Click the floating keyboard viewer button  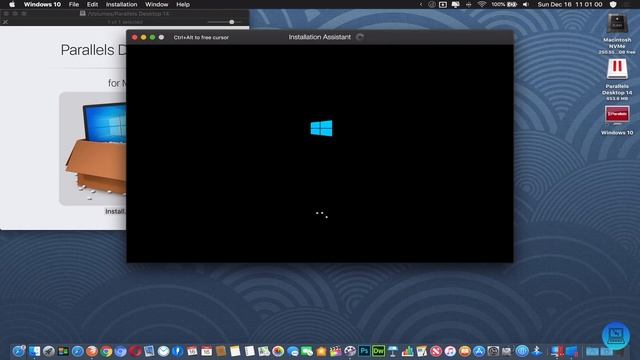pyautogui.click(x=616, y=336)
